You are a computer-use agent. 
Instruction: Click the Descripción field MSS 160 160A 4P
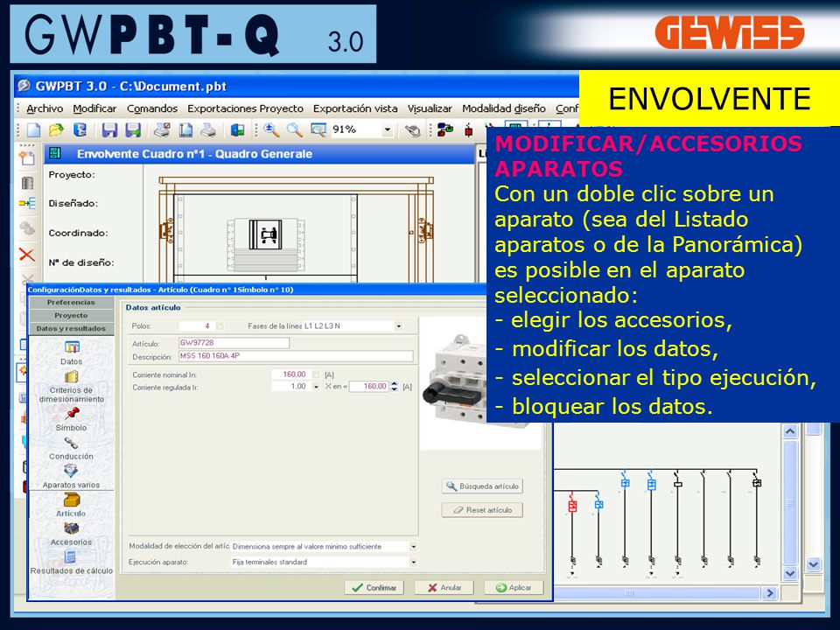coord(296,356)
